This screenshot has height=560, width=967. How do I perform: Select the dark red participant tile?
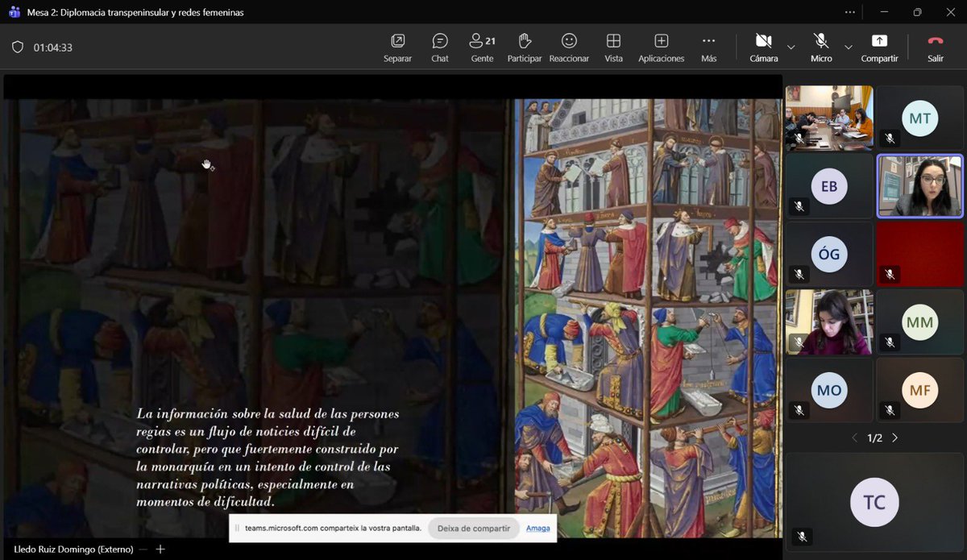(919, 255)
